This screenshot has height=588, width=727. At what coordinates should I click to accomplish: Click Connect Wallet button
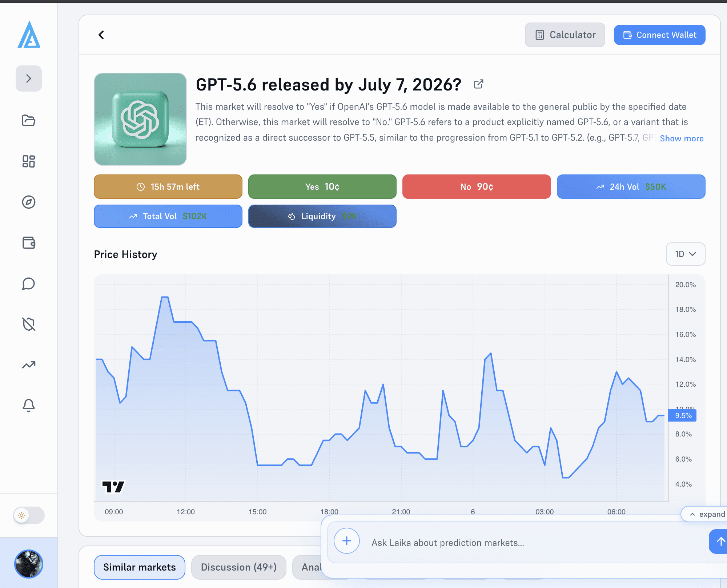coord(659,35)
